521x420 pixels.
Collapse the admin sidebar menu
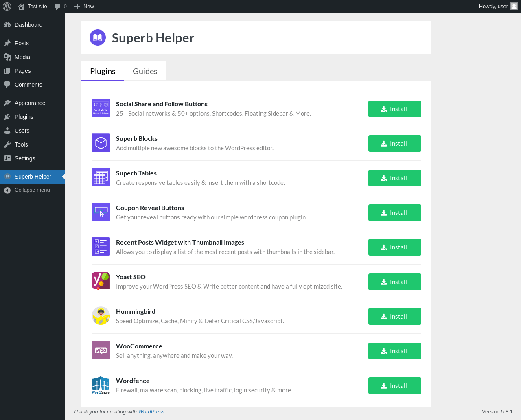tap(33, 190)
